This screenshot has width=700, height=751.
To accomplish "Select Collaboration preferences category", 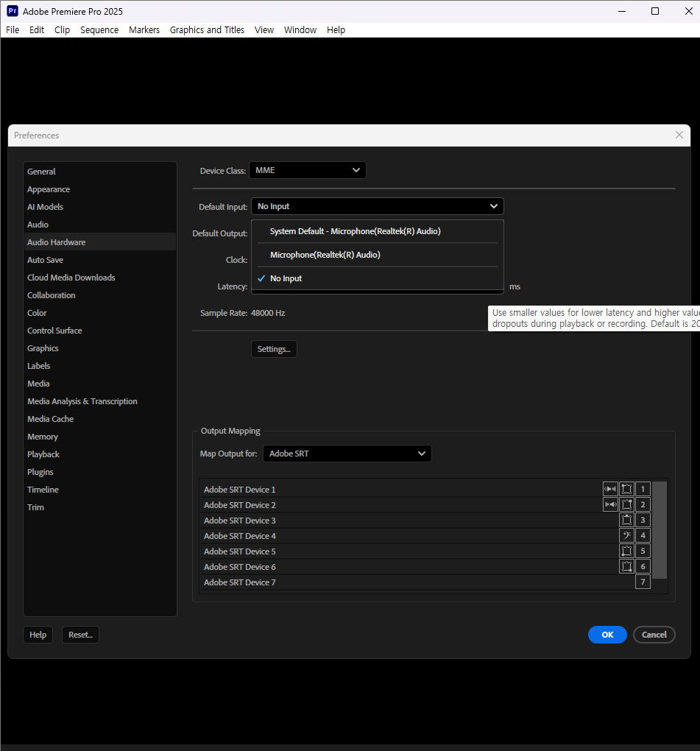I will pyautogui.click(x=99, y=295).
